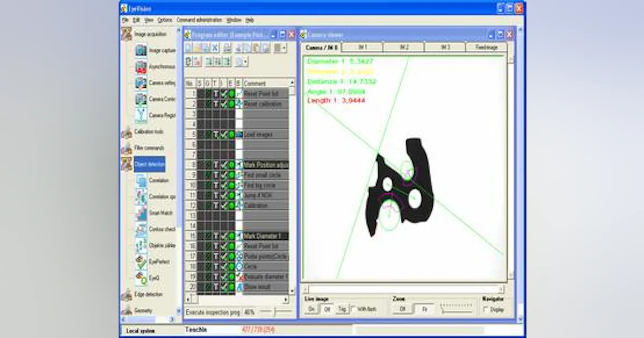Open the Edit menu

136,20
